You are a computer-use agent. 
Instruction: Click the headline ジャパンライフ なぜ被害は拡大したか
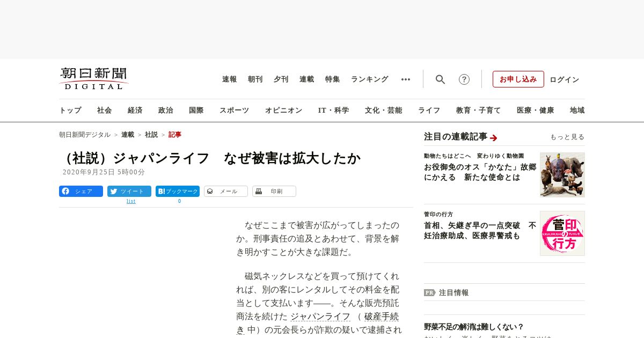pos(210,158)
